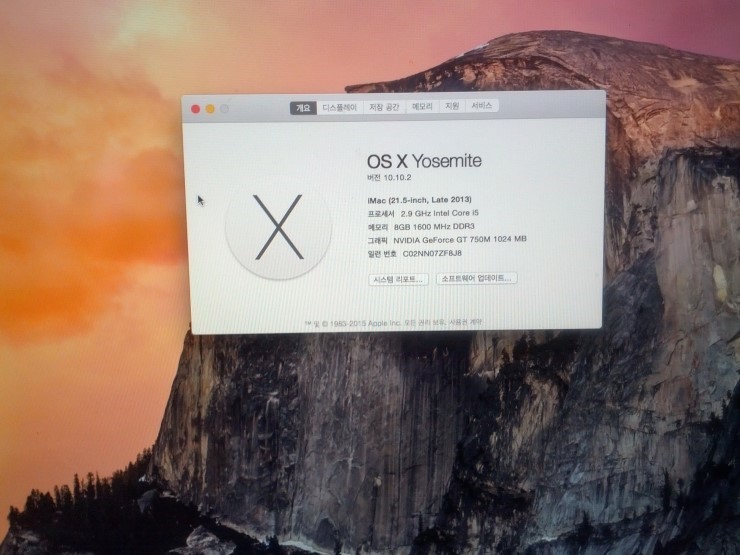This screenshot has height=555, width=740.
Task: Open the 저장 공간 storage tab
Action: (x=384, y=107)
